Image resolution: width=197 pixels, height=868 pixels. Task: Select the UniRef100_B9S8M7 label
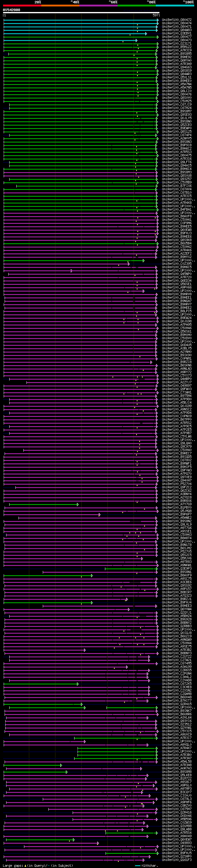click(177, 111)
